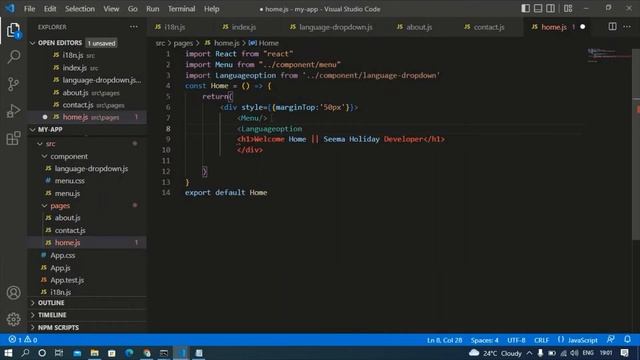The height and width of the screenshot is (360, 640).
Task: Toggle secondary side bar layout icon
Action: (550, 9)
